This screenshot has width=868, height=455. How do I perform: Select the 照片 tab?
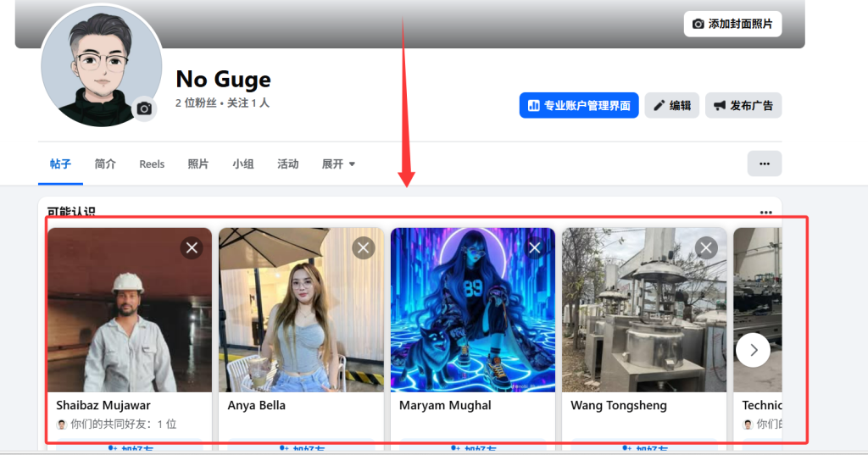(x=198, y=164)
